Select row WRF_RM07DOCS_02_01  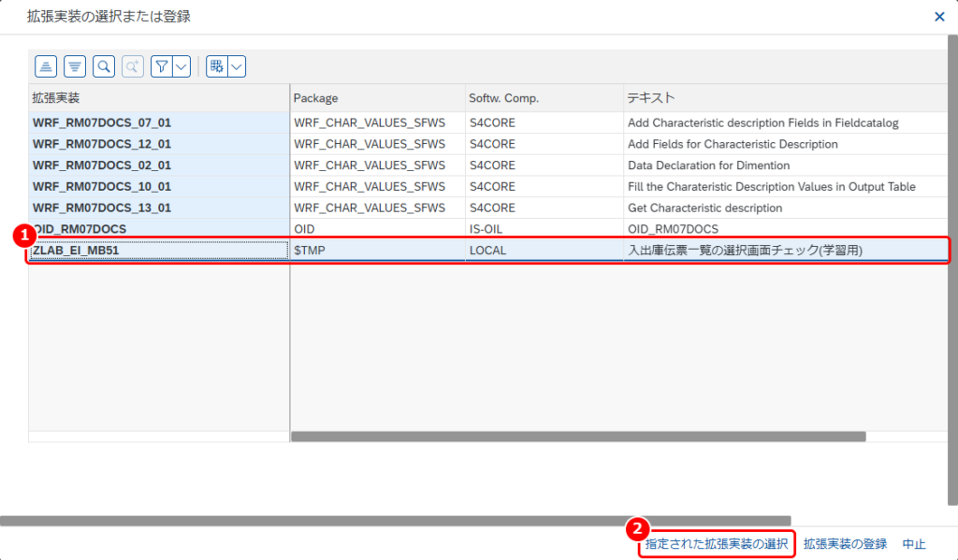(159, 165)
